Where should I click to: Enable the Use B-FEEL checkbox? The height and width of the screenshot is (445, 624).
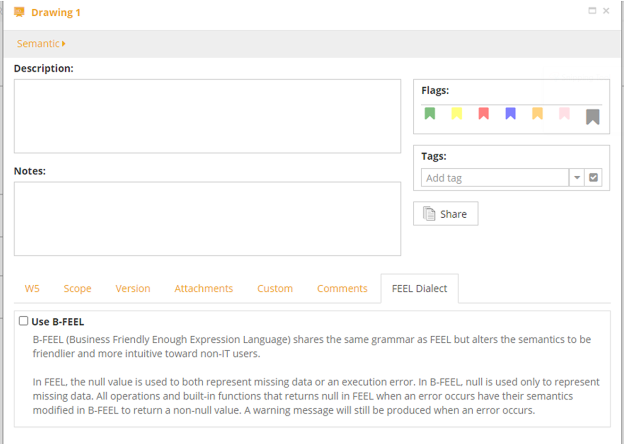pos(24,321)
